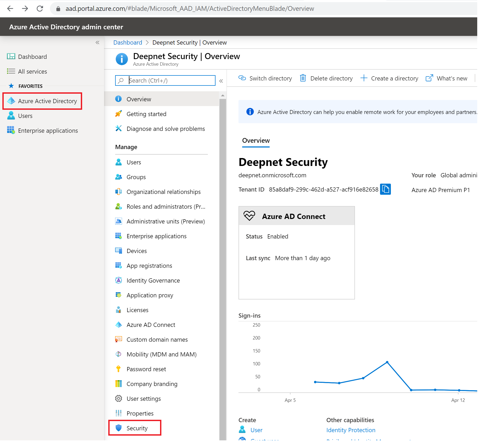Collapse the directory menu blade
The width and height of the screenshot is (487, 448).
(221, 81)
